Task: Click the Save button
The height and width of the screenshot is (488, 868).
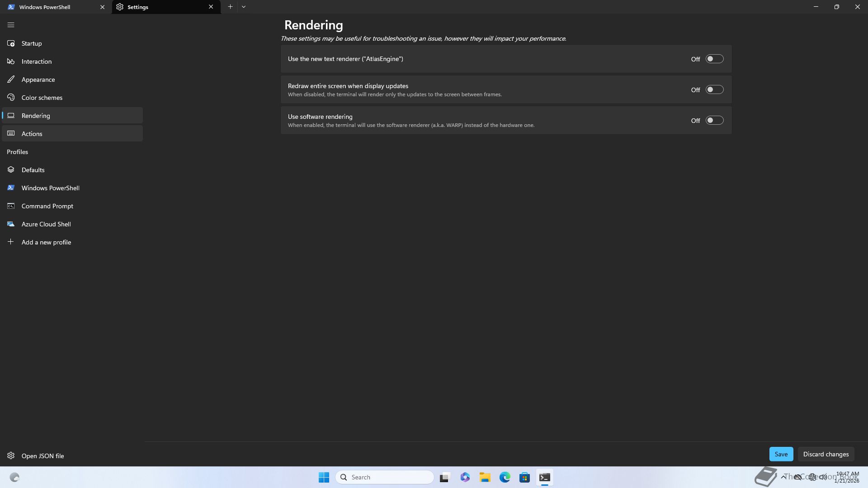Action: pyautogui.click(x=781, y=454)
